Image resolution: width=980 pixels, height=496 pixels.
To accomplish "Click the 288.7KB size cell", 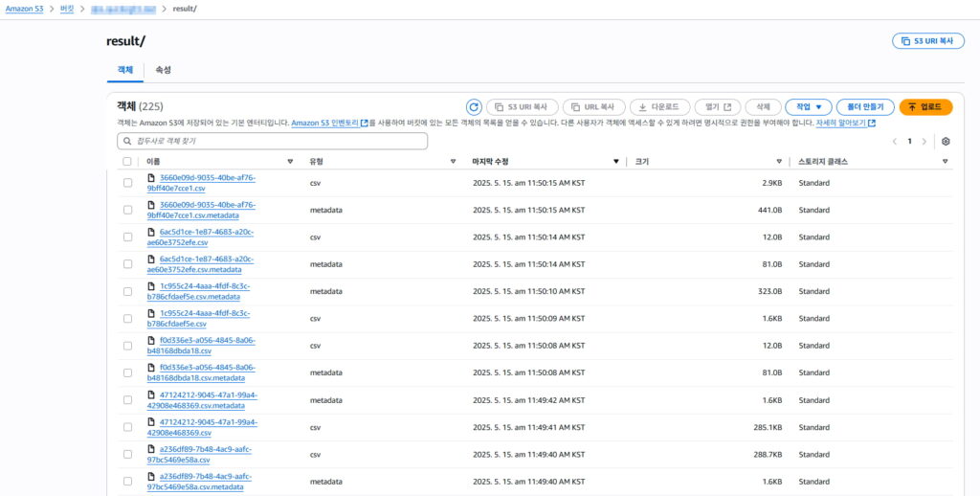I will coord(768,454).
